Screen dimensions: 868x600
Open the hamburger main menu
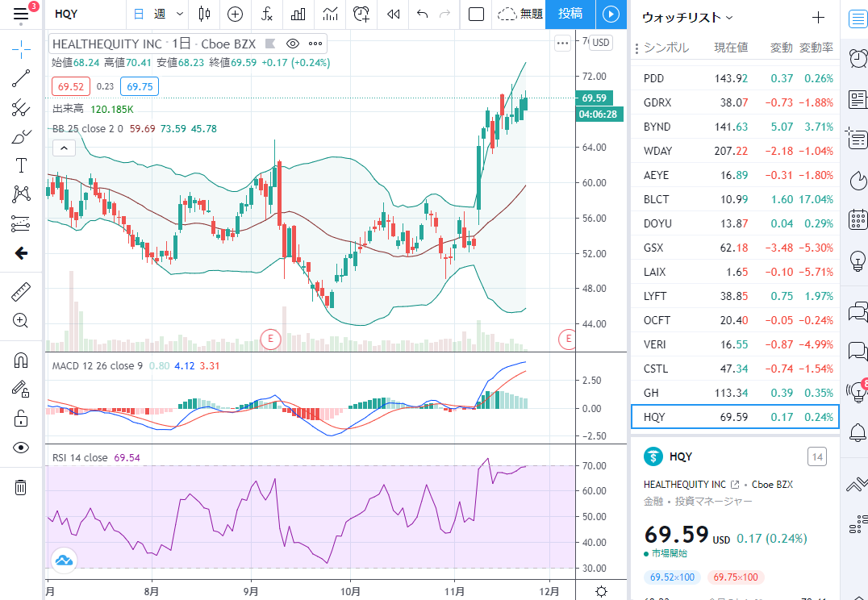tap(20, 14)
